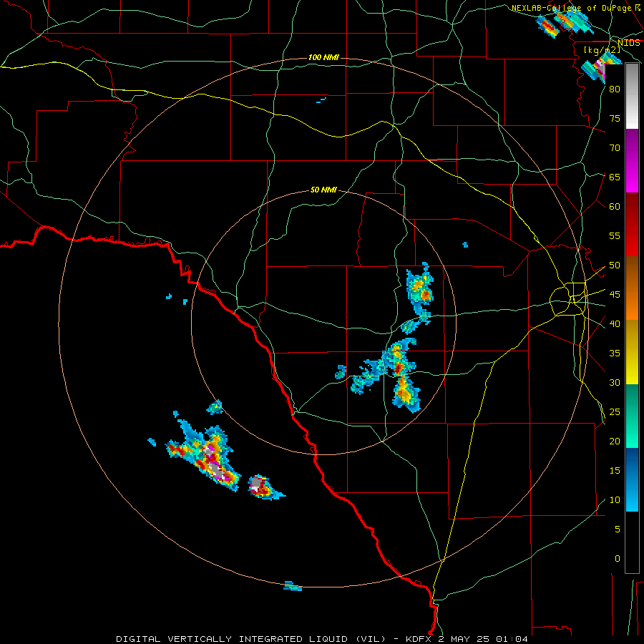644x644 pixels.
Task: Click the "NIDS" label above the legend
Action: 628,43
